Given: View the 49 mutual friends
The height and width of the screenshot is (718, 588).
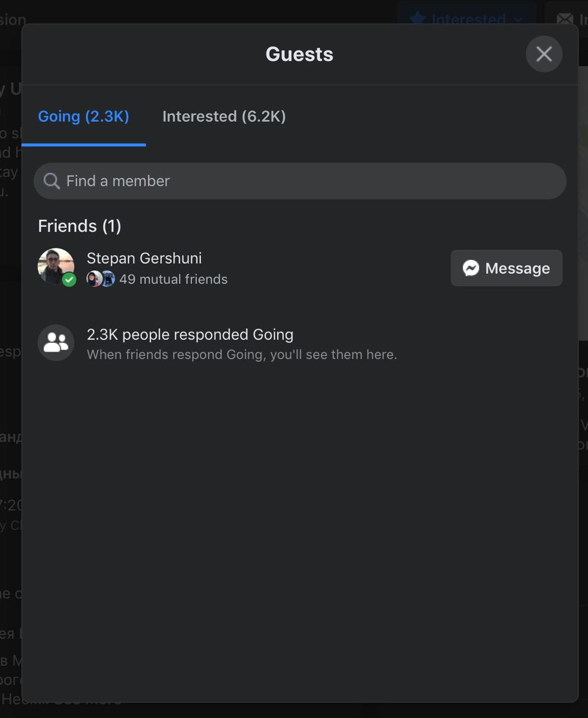Looking at the screenshot, I should click(173, 279).
